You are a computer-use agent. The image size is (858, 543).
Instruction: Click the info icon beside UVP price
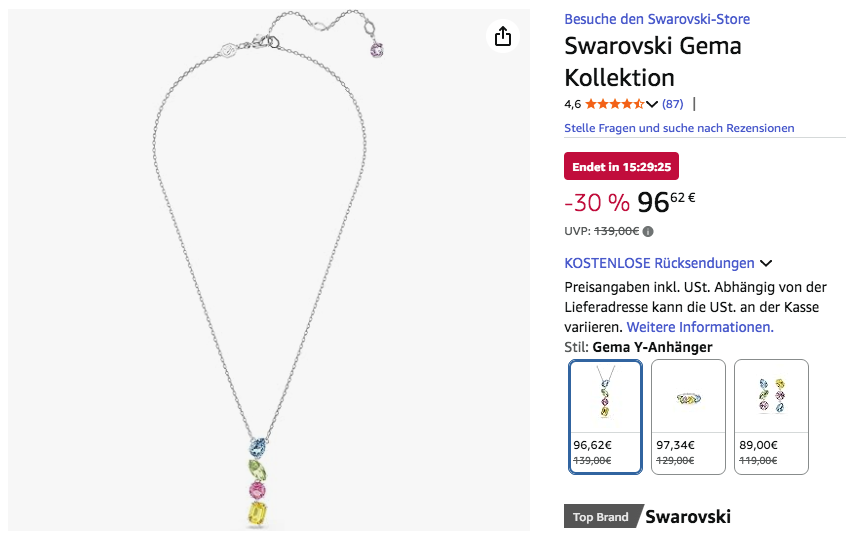pos(648,231)
